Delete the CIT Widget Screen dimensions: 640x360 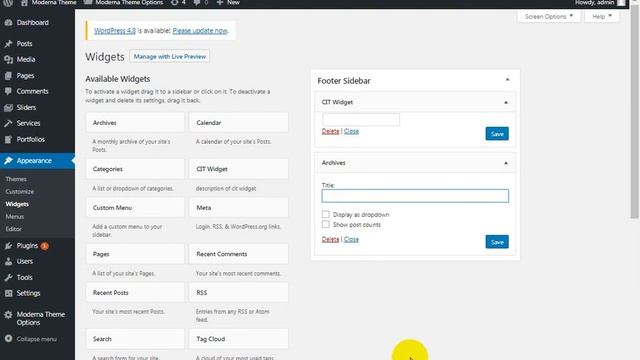tap(330, 131)
